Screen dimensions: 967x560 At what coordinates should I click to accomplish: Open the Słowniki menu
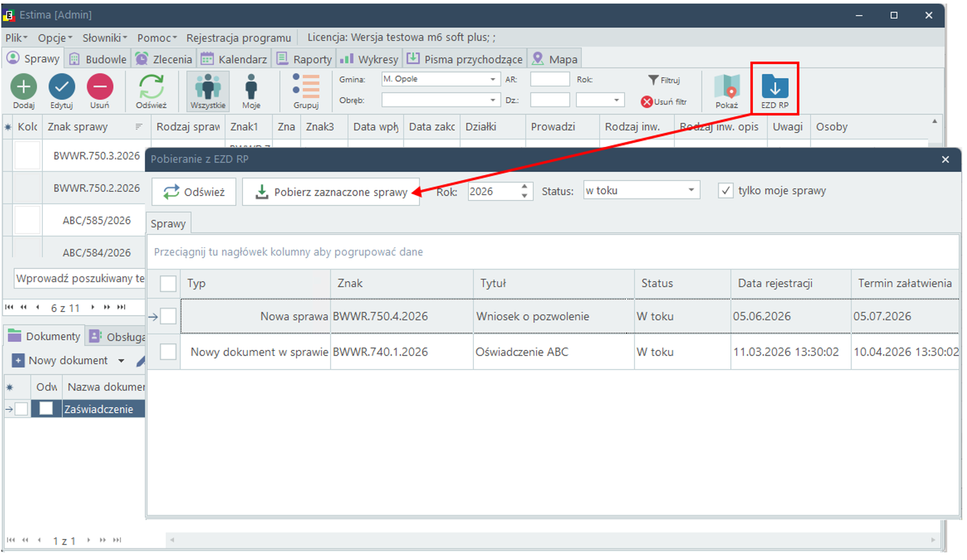coord(104,38)
